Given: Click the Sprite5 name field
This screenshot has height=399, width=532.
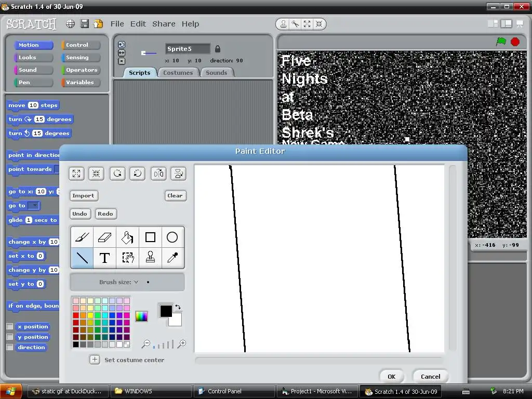Looking at the screenshot, I should click(188, 49).
